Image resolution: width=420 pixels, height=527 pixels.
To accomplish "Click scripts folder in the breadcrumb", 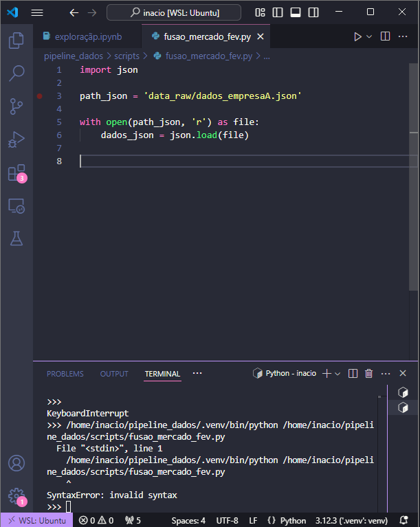I will click(126, 56).
